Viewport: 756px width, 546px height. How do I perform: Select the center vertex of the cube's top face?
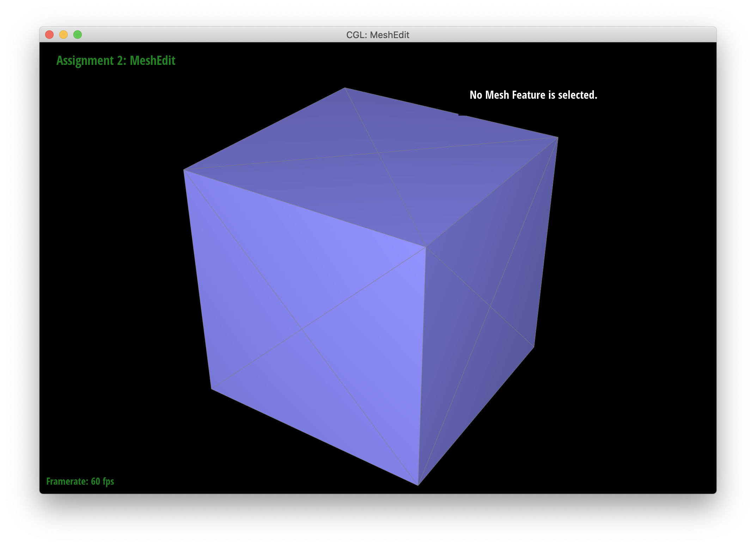pyautogui.click(x=378, y=153)
